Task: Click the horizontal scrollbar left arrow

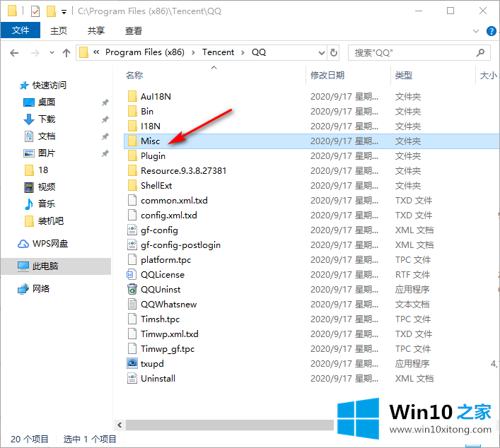Action: coord(120,425)
